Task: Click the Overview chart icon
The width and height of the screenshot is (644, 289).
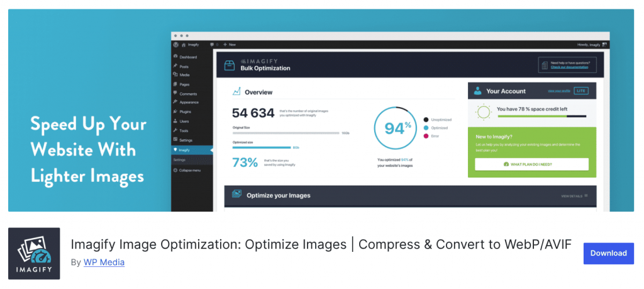Action: [x=236, y=91]
